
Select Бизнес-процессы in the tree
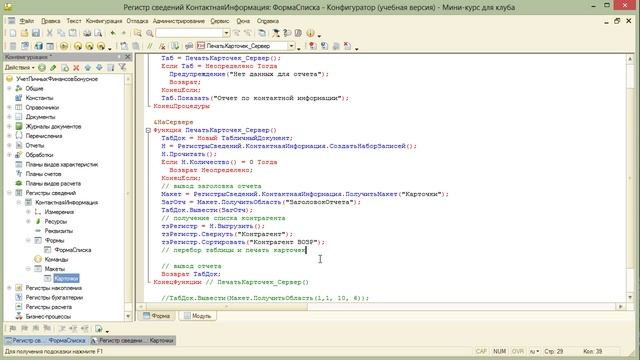pyautogui.click(x=48, y=316)
